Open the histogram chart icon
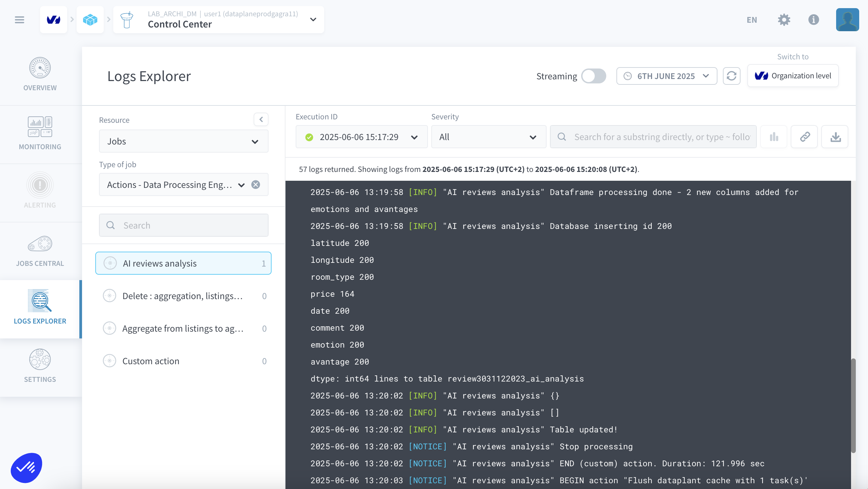The height and width of the screenshot is (489, 868). point(774,137)
